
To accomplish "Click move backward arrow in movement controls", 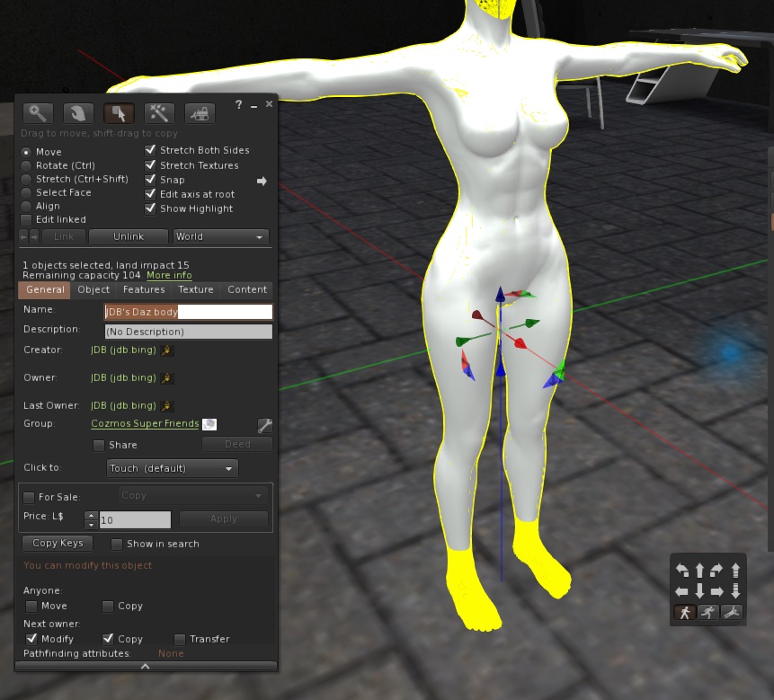I will (x=699, y=590).
